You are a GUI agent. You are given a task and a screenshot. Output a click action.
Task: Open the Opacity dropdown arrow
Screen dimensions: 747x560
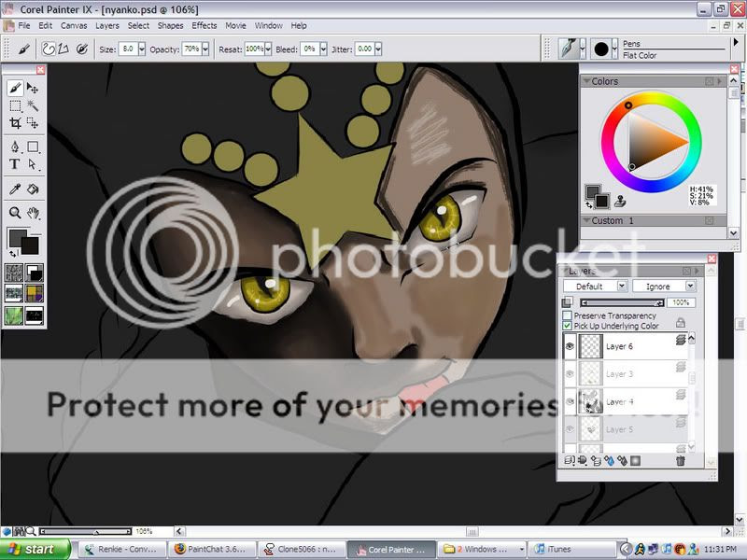point(205,49)
